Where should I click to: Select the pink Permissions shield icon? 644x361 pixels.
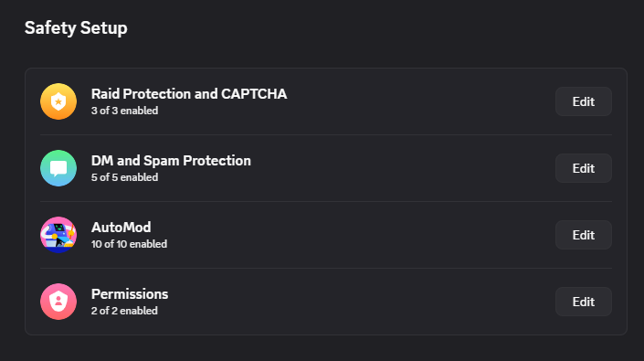point(58,302)
